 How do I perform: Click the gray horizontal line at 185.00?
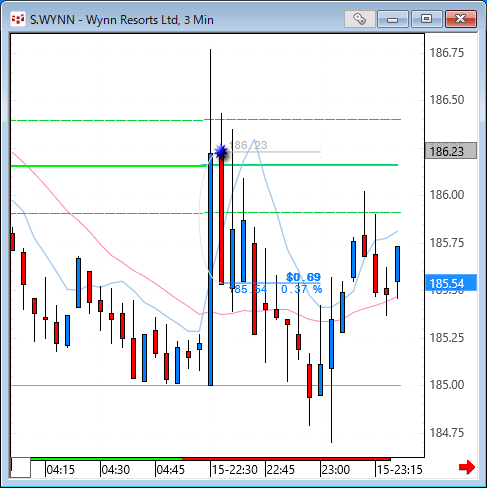pyautogui.click(x=206, y=385)
